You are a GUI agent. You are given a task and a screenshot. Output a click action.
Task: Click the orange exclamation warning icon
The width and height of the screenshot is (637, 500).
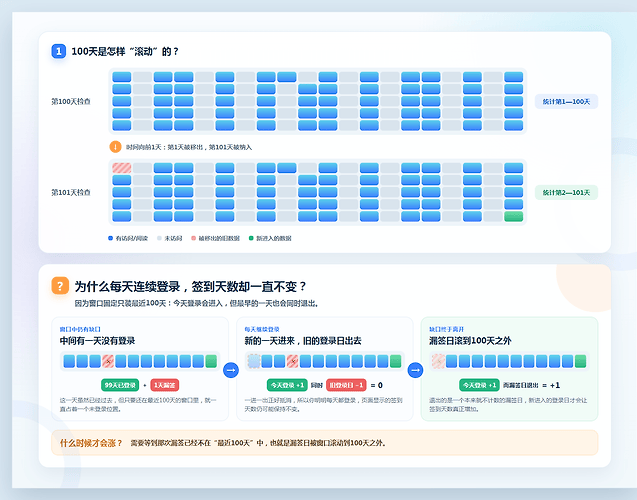(115, 147)
